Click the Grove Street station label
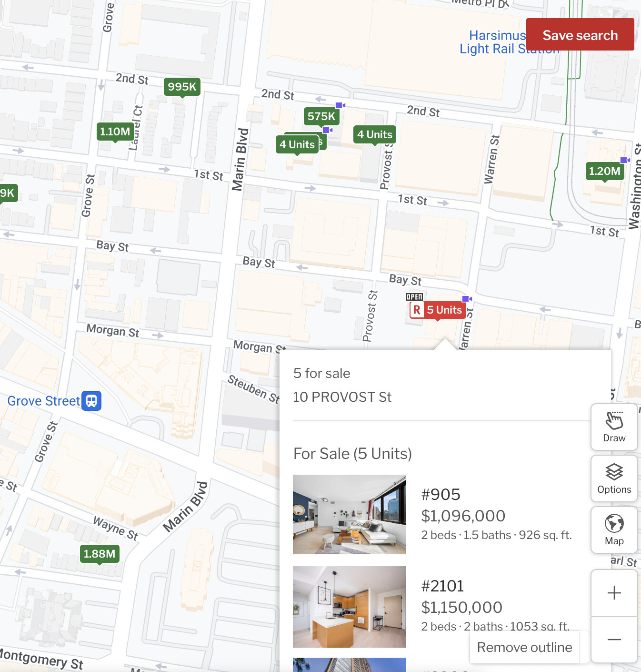 (x=43, y=401)
